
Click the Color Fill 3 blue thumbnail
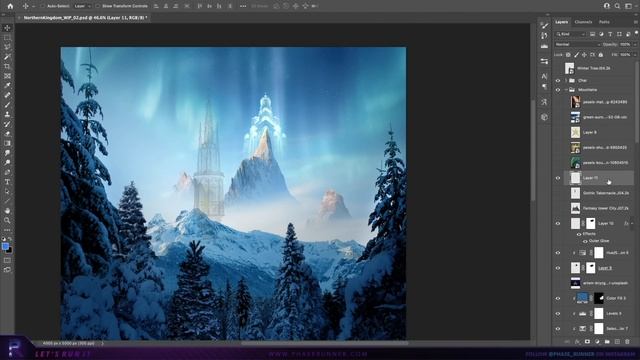pos(582,298)
